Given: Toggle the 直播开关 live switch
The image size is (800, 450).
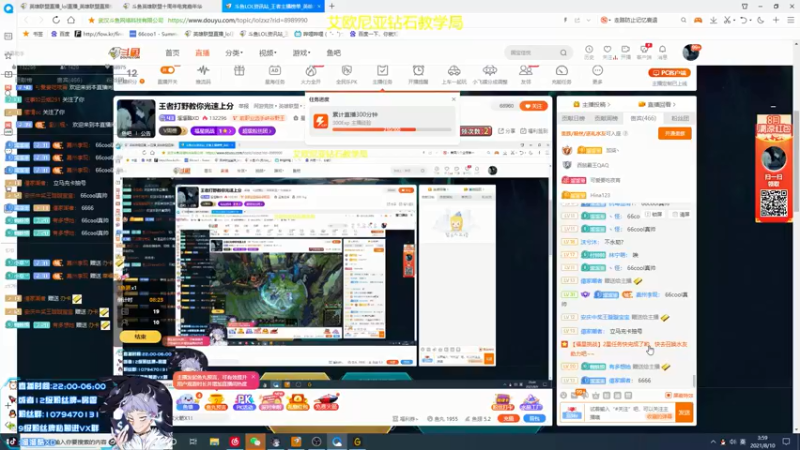Looking at the screenshot, I should click(x=167, y=70).
